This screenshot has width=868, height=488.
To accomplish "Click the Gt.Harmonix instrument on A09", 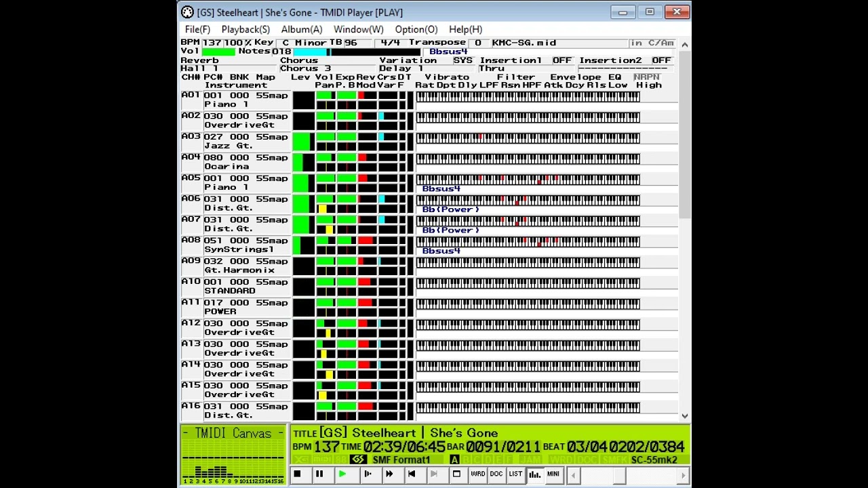I will (x=239, y=270).
